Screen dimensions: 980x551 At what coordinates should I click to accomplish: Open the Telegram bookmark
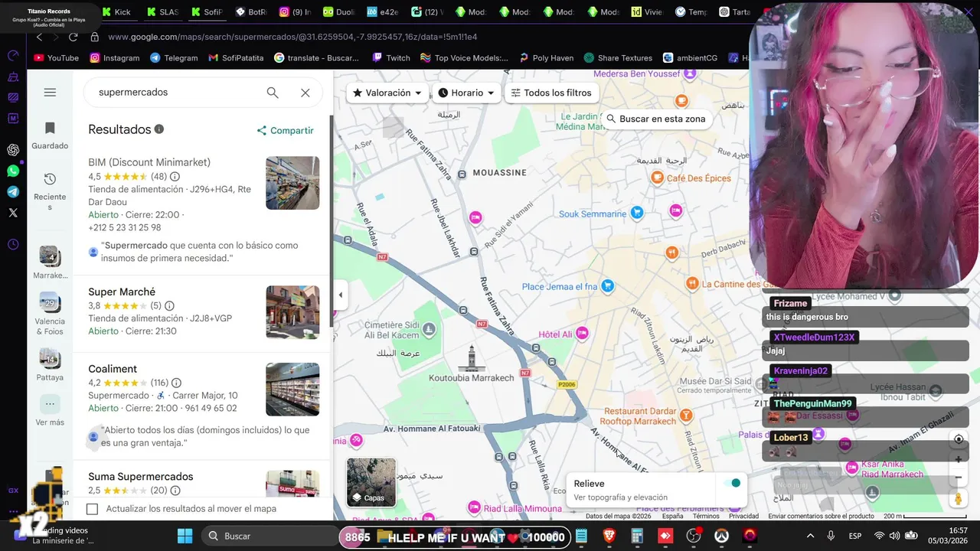[174, 58]
